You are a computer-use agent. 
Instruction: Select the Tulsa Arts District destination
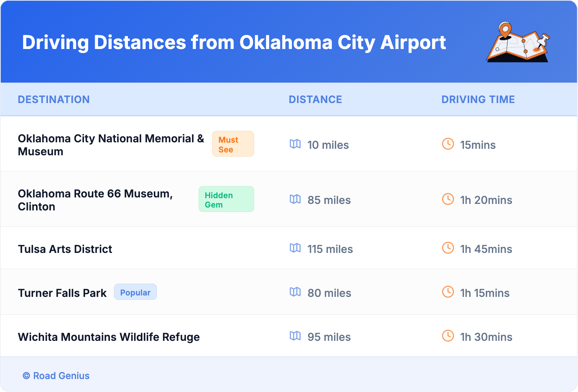(65, 249)
